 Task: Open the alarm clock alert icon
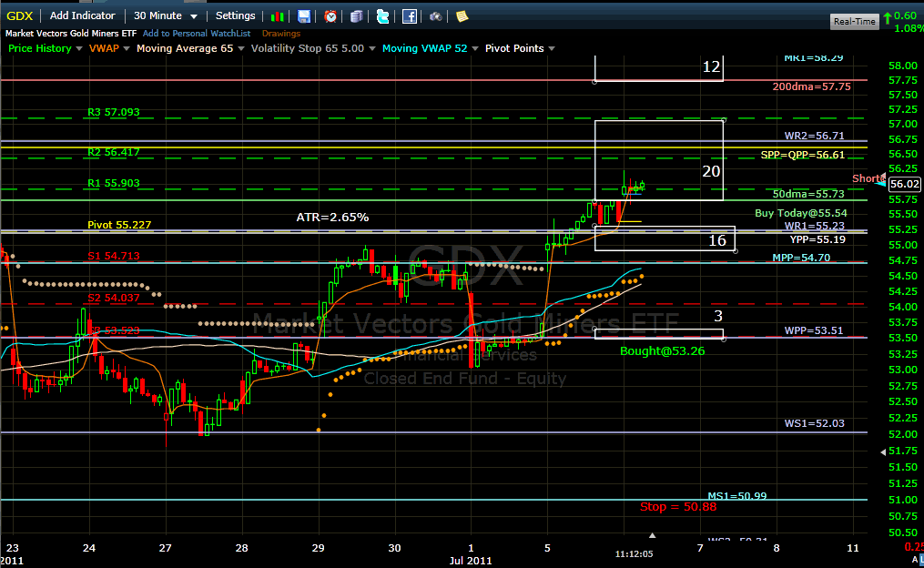click(330, 16)
